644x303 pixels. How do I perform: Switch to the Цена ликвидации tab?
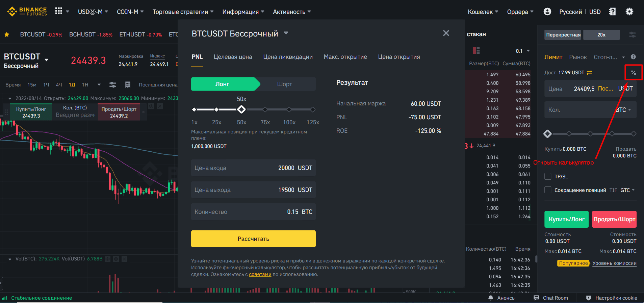(x=288, y=57)
